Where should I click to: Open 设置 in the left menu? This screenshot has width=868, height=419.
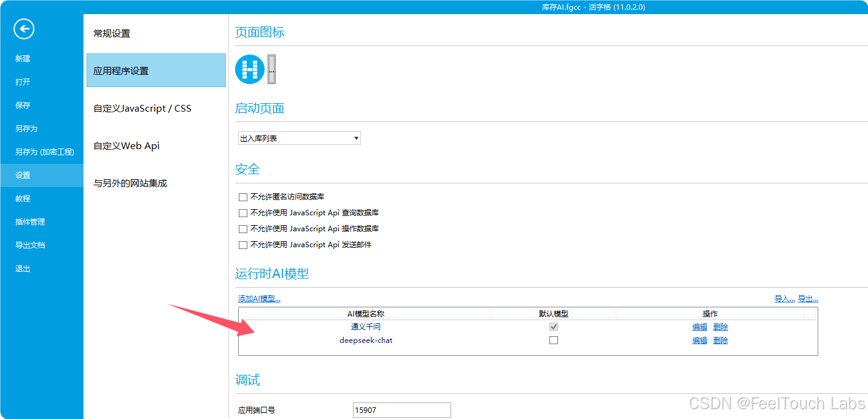coord(42,175)
